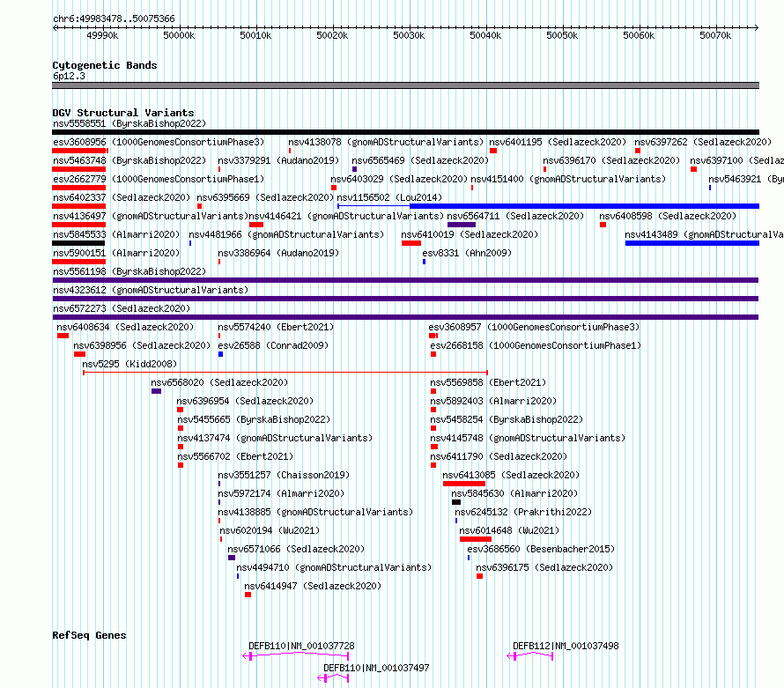Click the black bar under nsv5845630
Viewport: 784px width, 688px height.
[x=456, y=502]
